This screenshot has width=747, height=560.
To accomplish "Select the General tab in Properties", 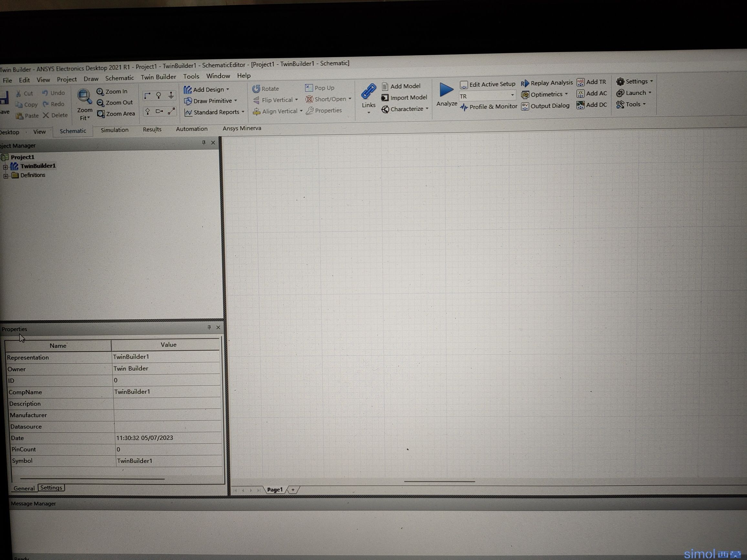I will pyautogui.click(x=24, y=488).
